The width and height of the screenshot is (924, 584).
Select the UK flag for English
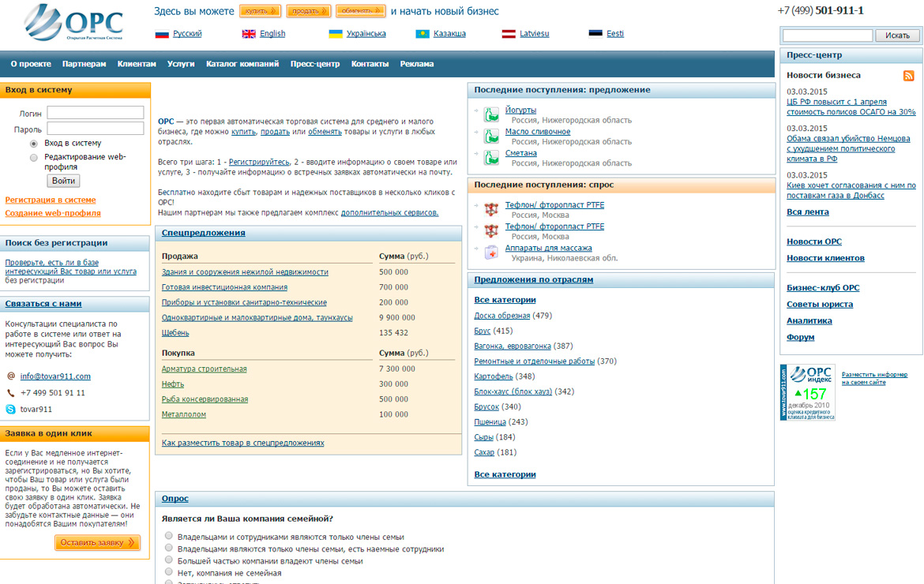coord(249,34)
